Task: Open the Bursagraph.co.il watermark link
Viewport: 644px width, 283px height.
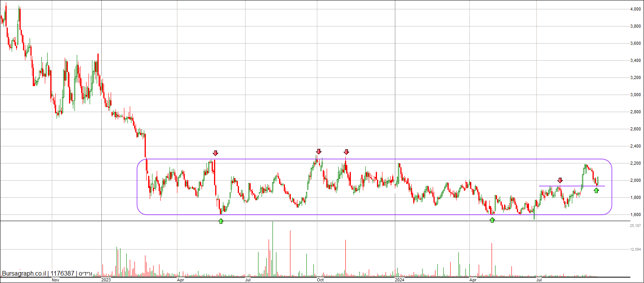Action: [x=24, y=274]
